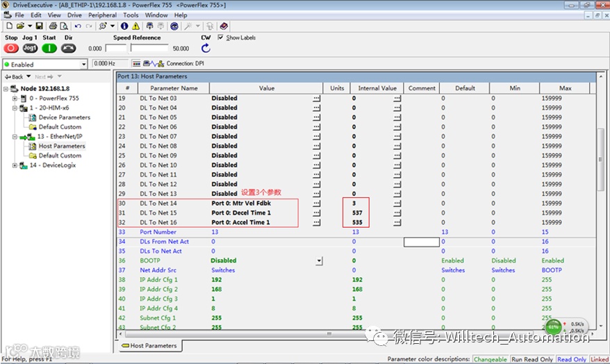Select Device Parameters under 20-HIM-x6

click(x=64, y=117)
